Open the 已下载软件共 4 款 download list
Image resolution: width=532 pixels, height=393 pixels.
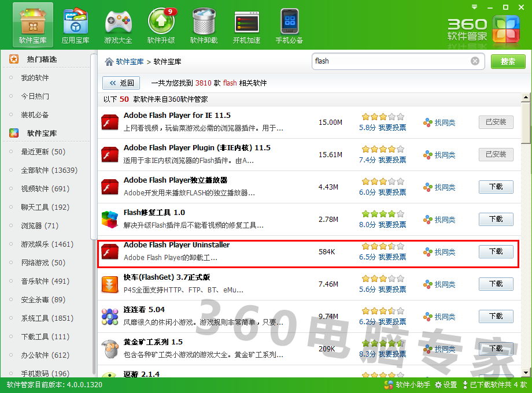[494, 385]
